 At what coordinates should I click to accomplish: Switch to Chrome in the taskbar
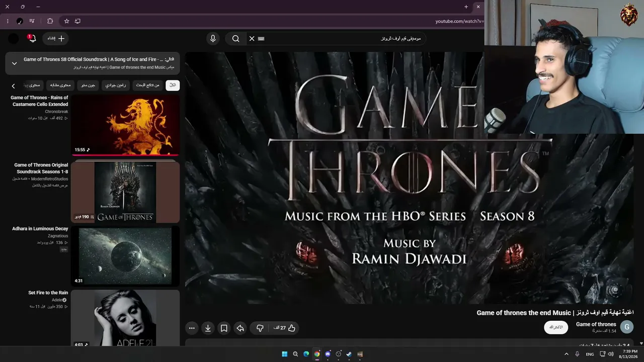click(317, 354)
